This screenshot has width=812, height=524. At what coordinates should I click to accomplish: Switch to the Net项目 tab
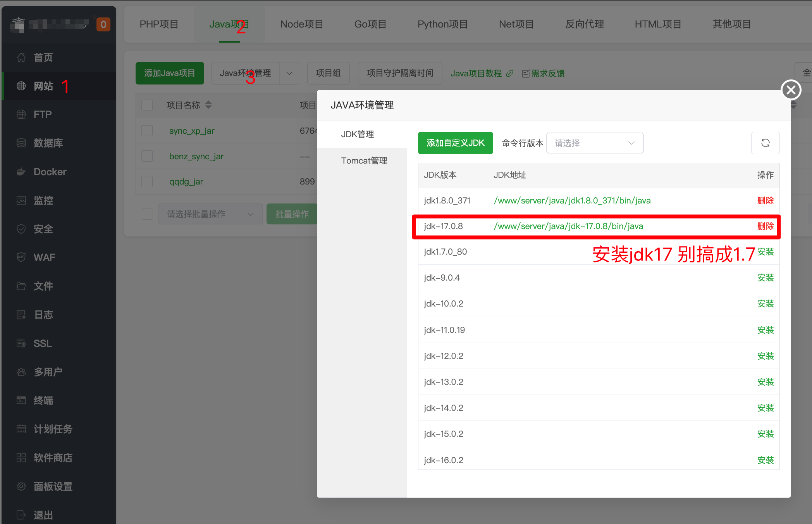click(x=516, y=24)
